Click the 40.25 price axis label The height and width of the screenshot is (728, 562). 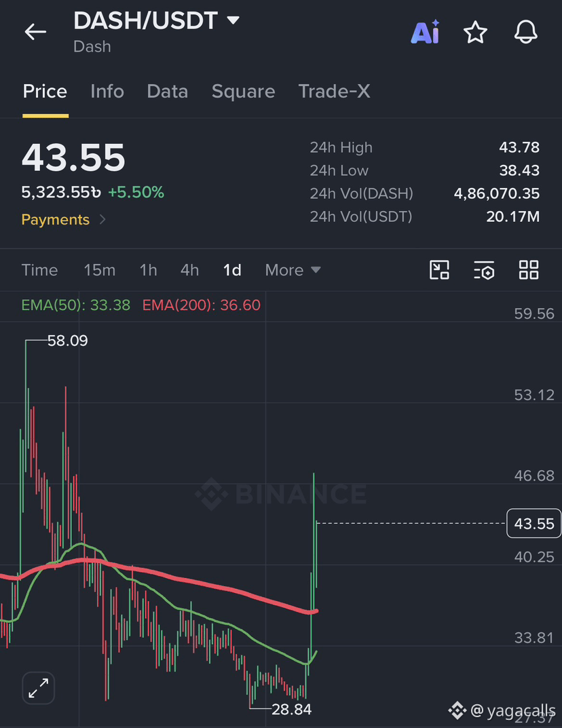(534, 556)
